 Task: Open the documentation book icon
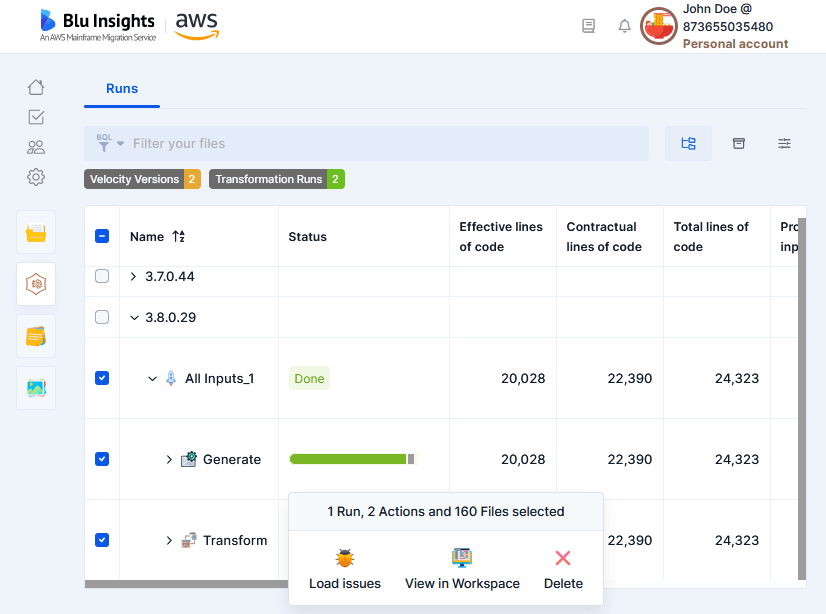(588, 26)
